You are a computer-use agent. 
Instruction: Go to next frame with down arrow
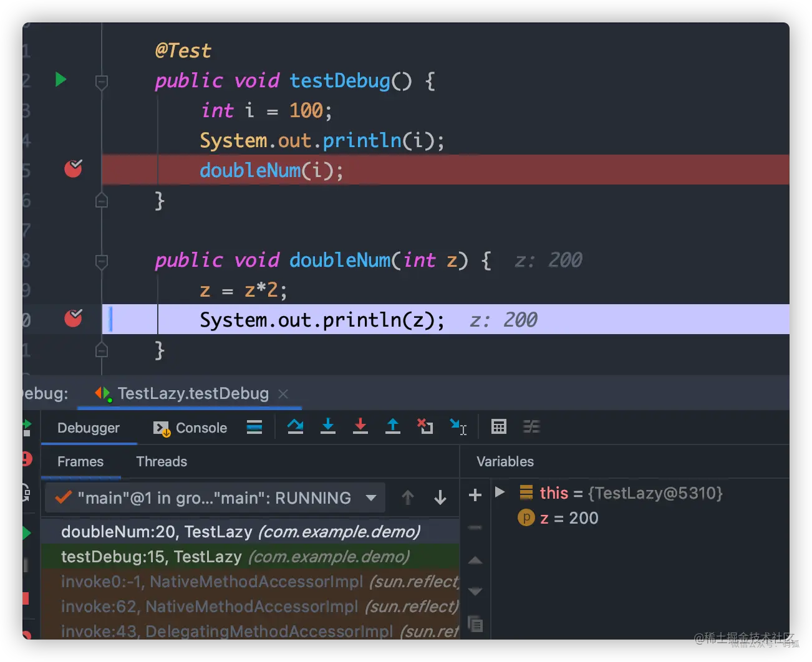440,497
